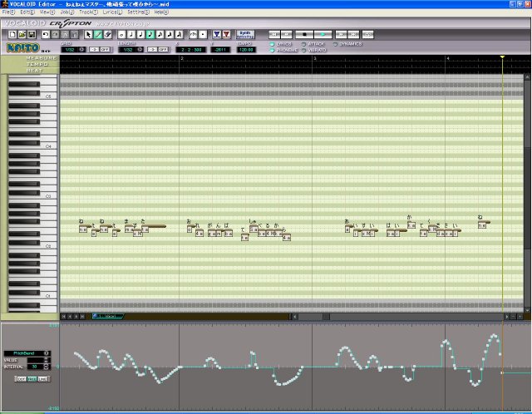Click the INTERVAL stepper arrows
Image resolution: width=532 pixels, height=414 pixels.
click(47, 367)
